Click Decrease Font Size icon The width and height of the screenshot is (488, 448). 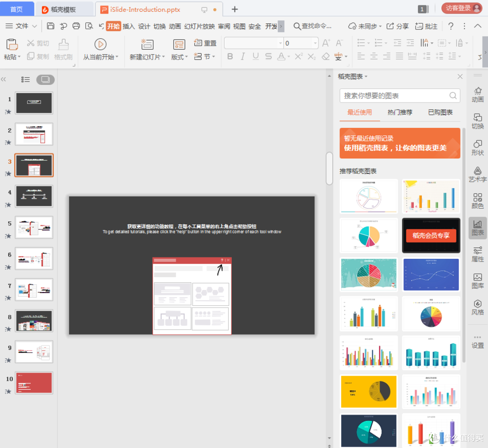pyautogui.click(x=339, y=43)
